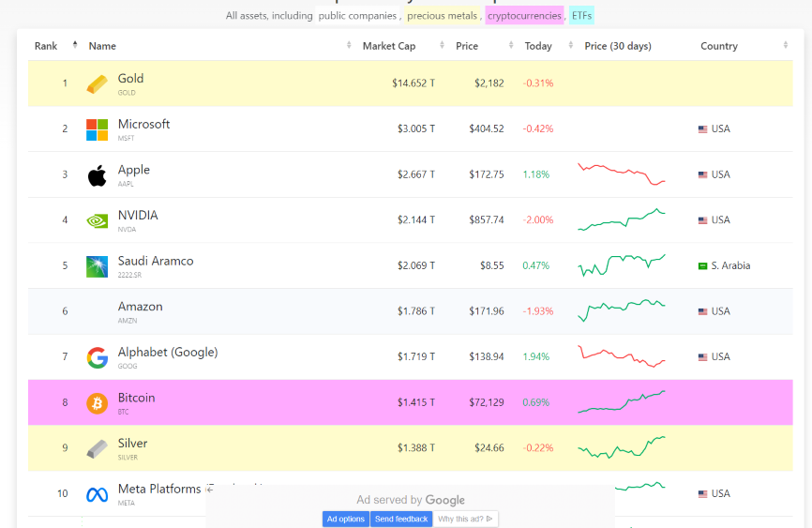Screen dimensions: 812x528
Task: Click the Meta Platforms logo icon
Action: coord(97,495)
